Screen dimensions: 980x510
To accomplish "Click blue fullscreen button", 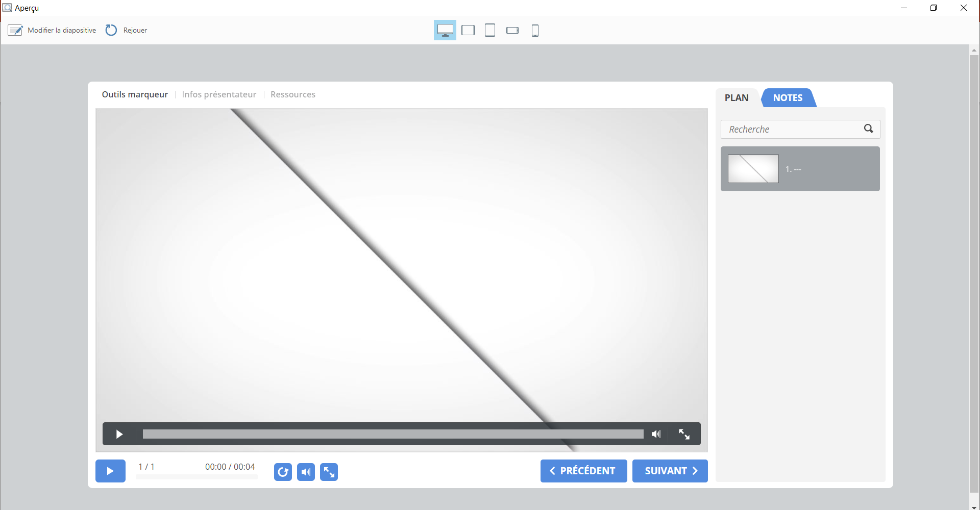I will pyautogui.click(x=329, y=472).
